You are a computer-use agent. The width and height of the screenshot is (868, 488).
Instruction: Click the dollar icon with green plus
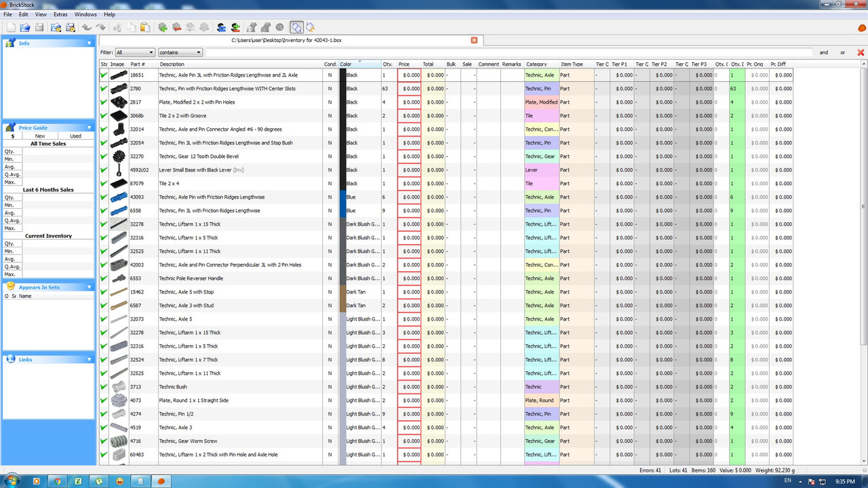coord(235,28)
